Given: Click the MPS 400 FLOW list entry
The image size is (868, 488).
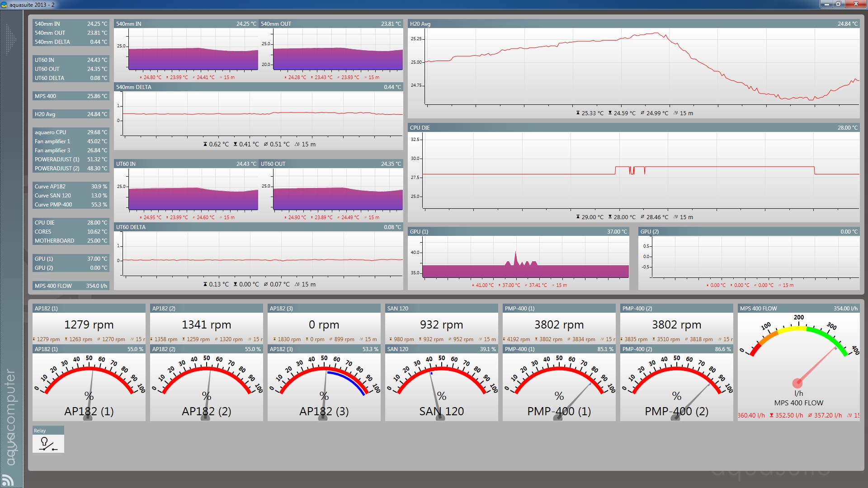Looking at the screenshot, I should click(71, 286).
